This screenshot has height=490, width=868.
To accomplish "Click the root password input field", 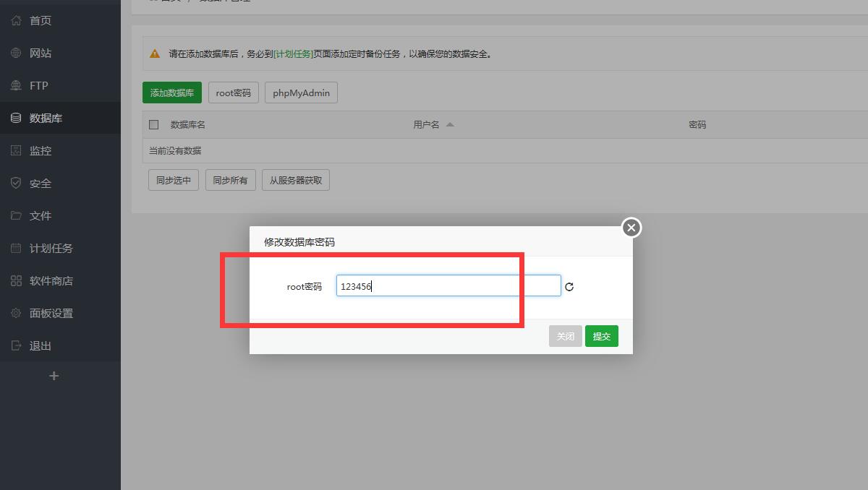I will 448,286.
